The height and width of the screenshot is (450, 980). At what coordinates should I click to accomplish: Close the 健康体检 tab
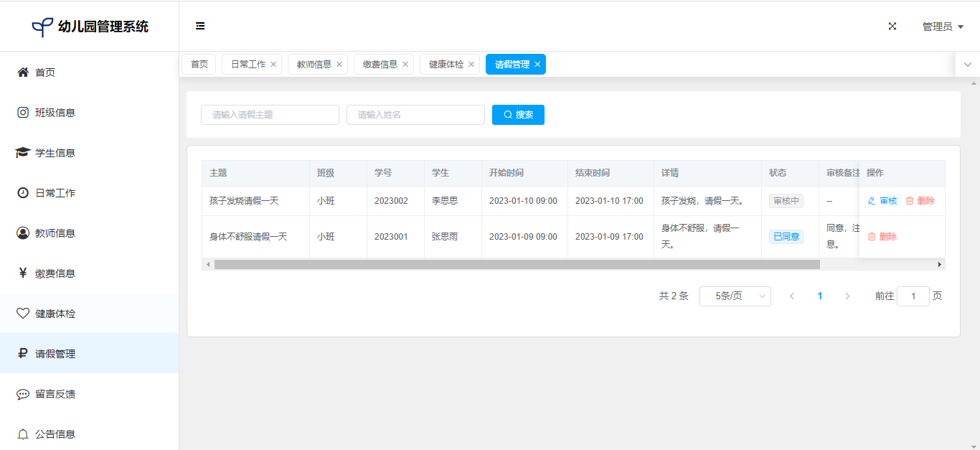click(x=471, y=65)
